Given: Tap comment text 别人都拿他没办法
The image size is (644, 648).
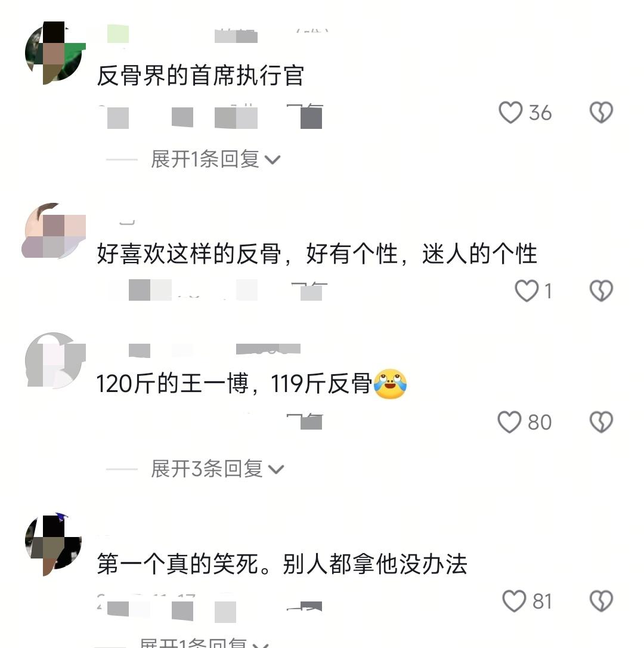Looking at the screenshot, I should pos(374,564).
